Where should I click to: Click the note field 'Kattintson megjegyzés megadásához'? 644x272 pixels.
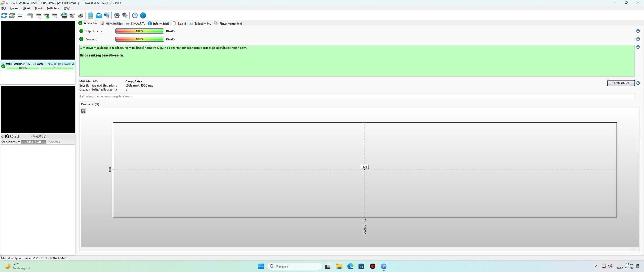tap(357, 96)
